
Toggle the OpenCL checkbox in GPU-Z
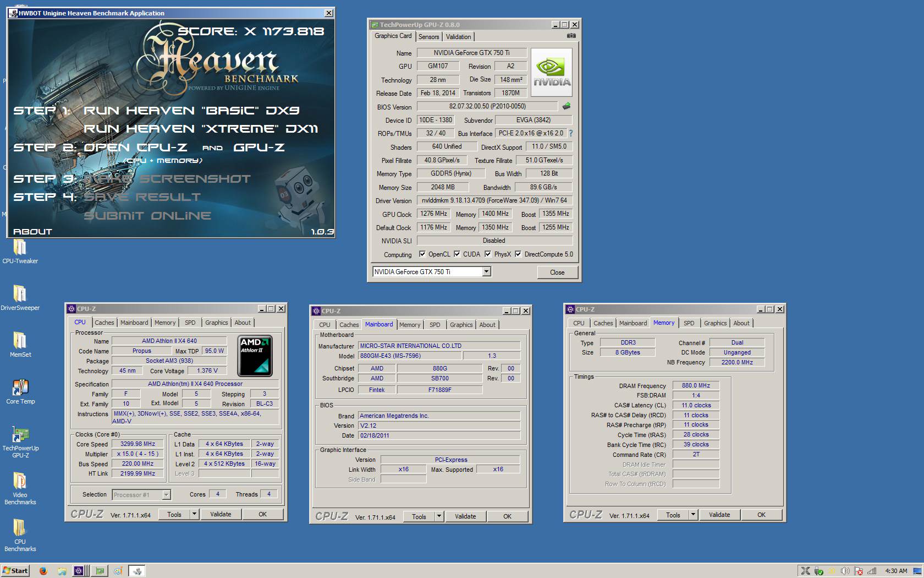[x=422, y=254]
